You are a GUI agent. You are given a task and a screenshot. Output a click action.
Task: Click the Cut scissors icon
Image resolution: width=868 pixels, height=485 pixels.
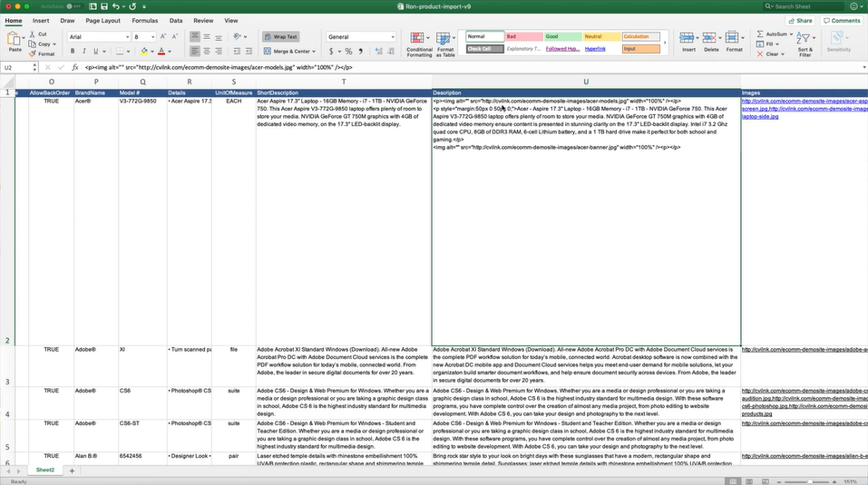(33, 34)
